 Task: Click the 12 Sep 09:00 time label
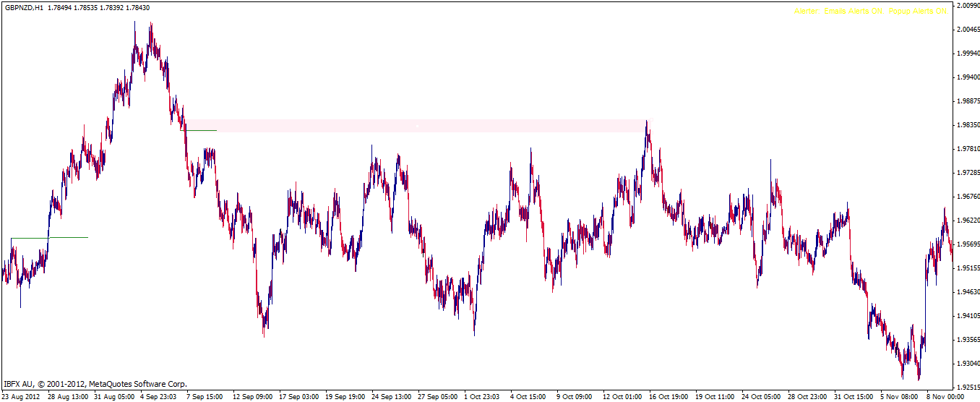[252, 397]
